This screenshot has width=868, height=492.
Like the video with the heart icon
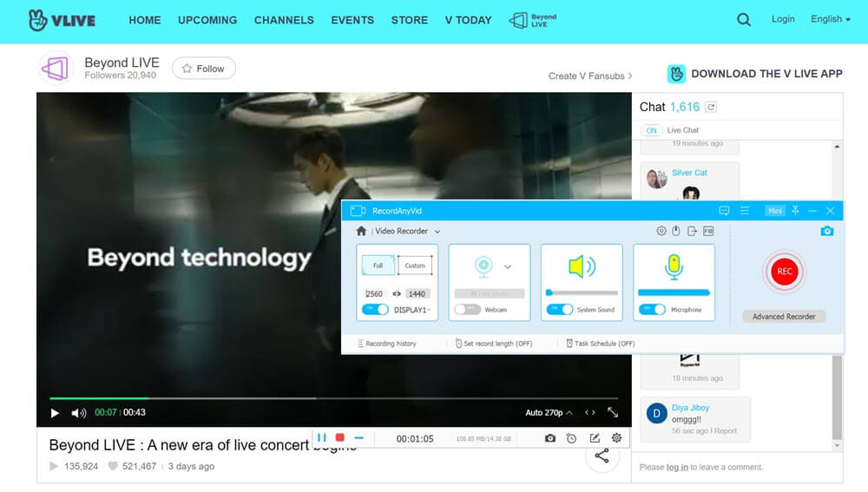click(x=113, y=466)
